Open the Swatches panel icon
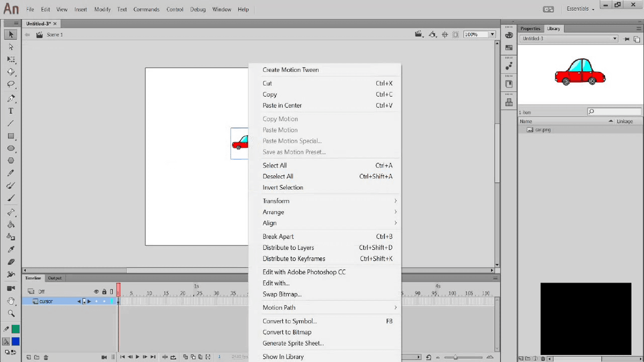 click(509, 48)
